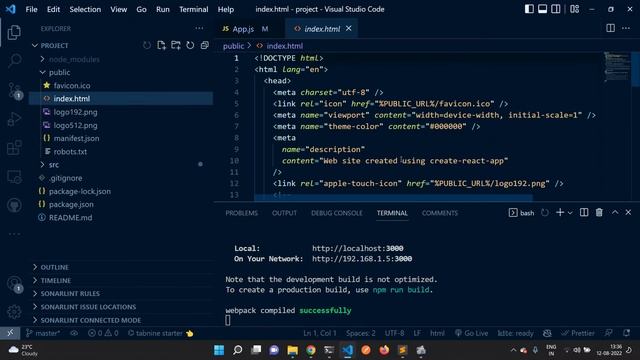
Task: Open manifest.json in Explorer
Action: tap(76, 138)
